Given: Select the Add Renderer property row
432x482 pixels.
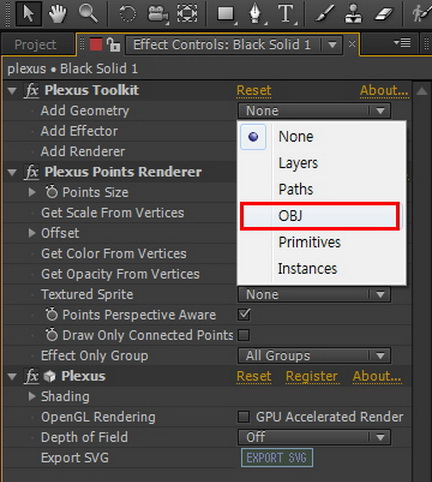Looking at the screenshot, I should 83,151.
